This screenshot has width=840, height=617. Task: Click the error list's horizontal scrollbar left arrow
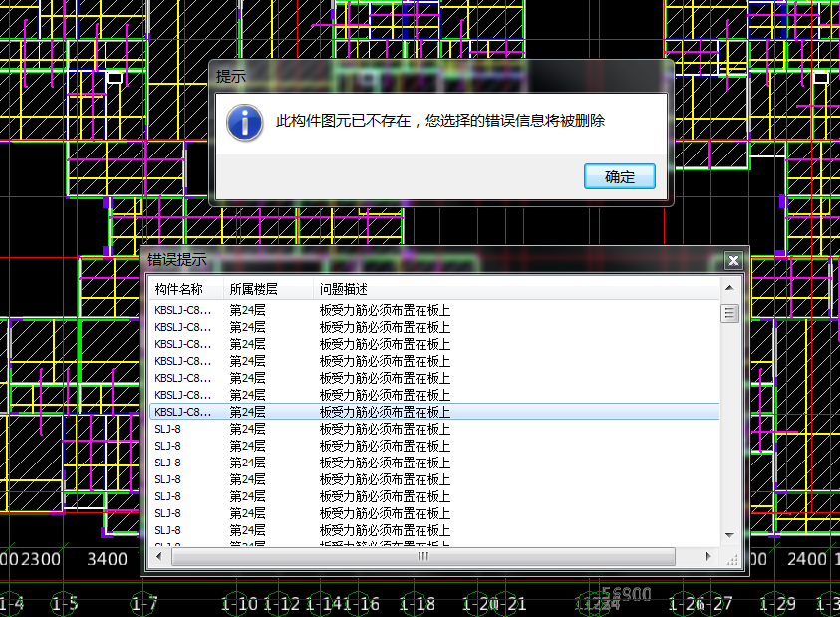pyautogui.click(x=159, y=556)
